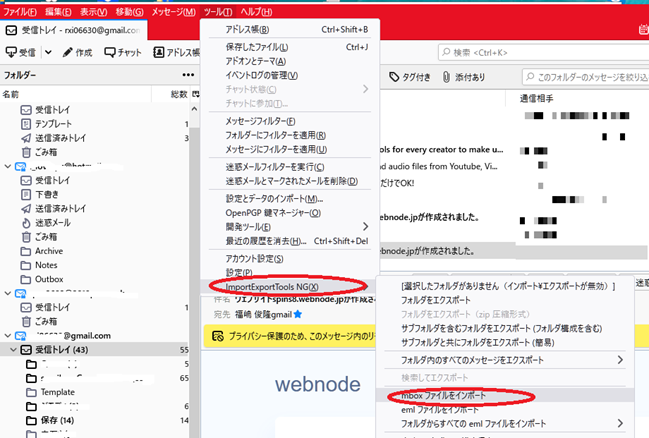Open the ファイル menu
The height and width of the screenshot is (438, 649).
pyautogui.click(x=19, y=12)
